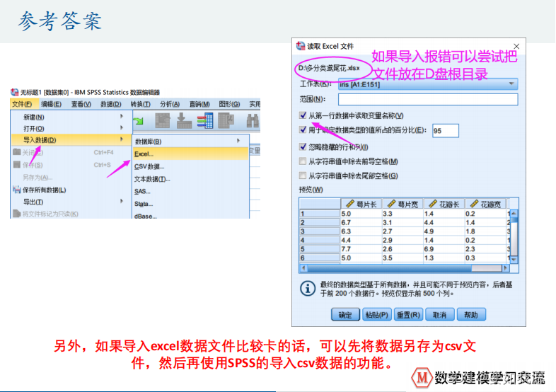The width and height of the screenshot is (556, 392).
Task: Click the 取消 button
Action: [x=440, y=315]
